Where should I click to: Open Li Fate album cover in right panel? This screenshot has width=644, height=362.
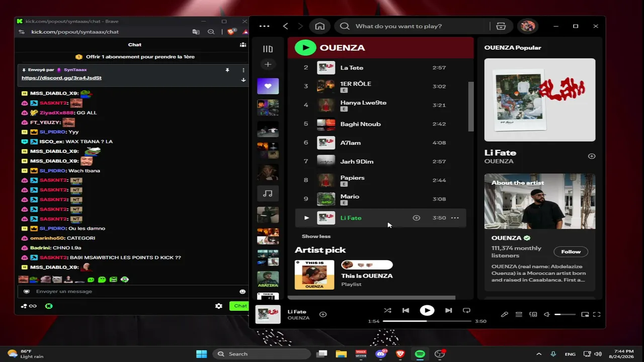point(540,100)
